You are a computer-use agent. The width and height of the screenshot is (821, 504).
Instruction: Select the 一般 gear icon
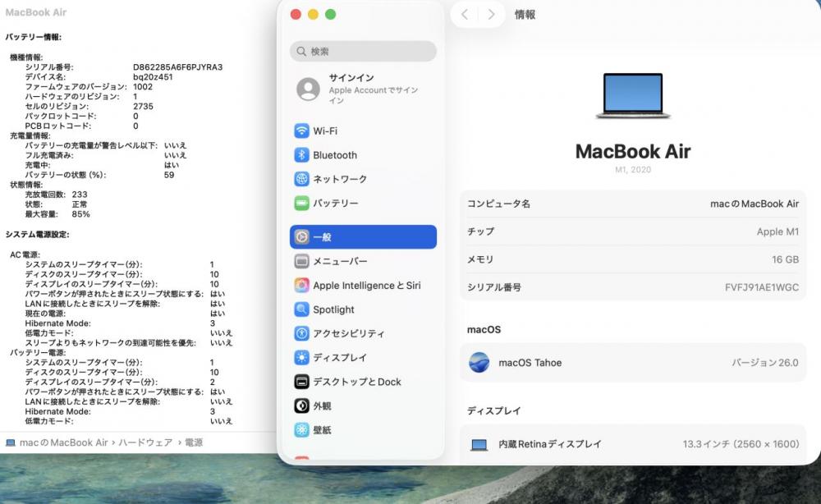[301, 237]
